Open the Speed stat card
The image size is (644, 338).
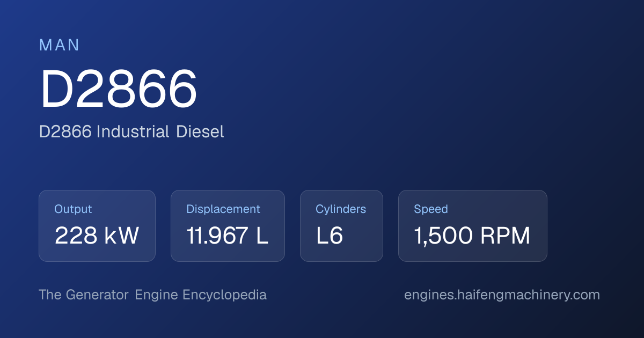coord(473,226)
